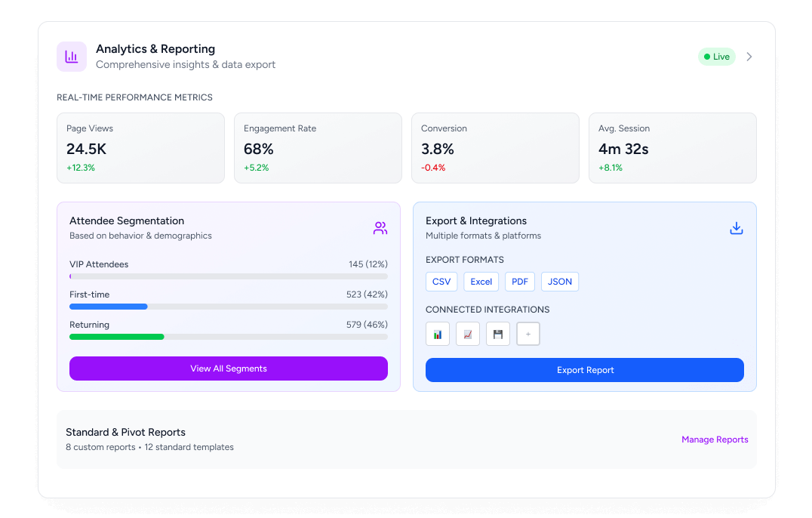Click the '-0.4%' conversion change value
This screenshot has height=518, width=812.
click(x=433, y=168)
